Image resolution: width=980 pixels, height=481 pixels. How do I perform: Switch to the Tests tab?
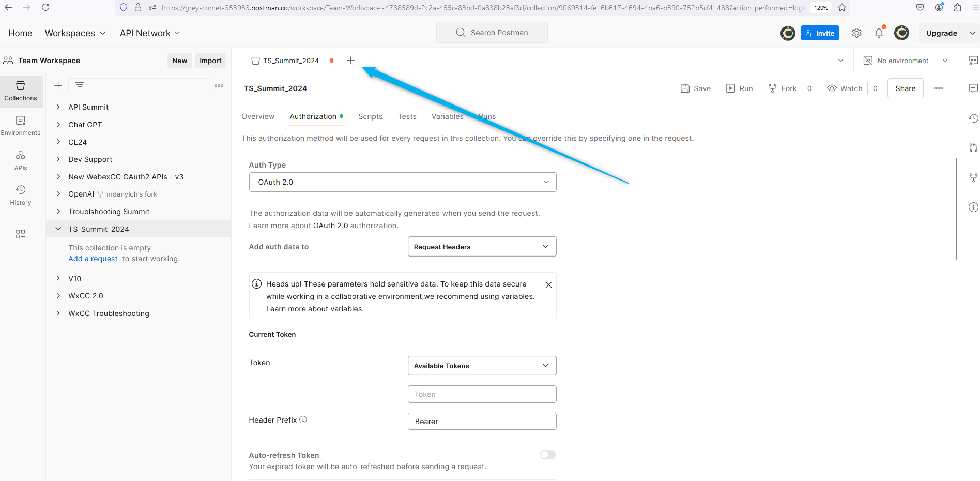pos(407,116)
